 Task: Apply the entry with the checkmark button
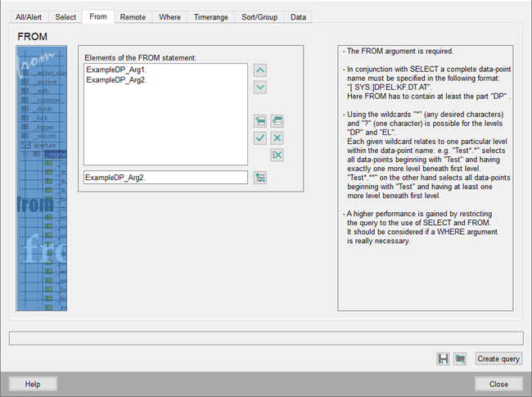[x=260, y=138]
